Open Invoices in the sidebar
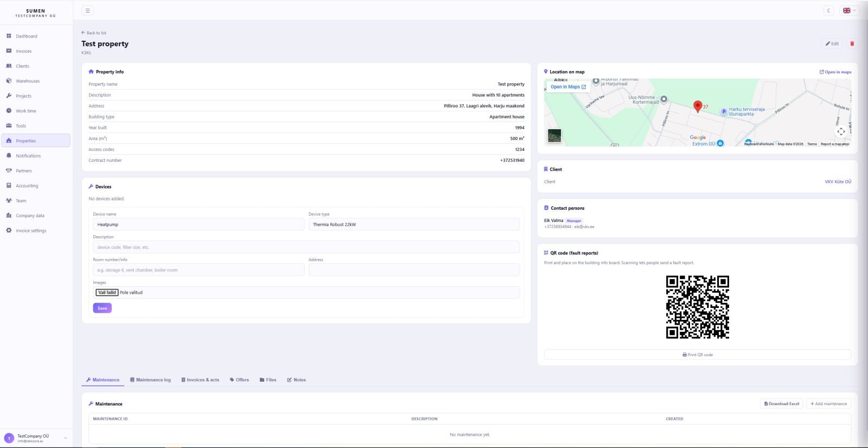The image size is (868, 448). [x=36, y=51]
